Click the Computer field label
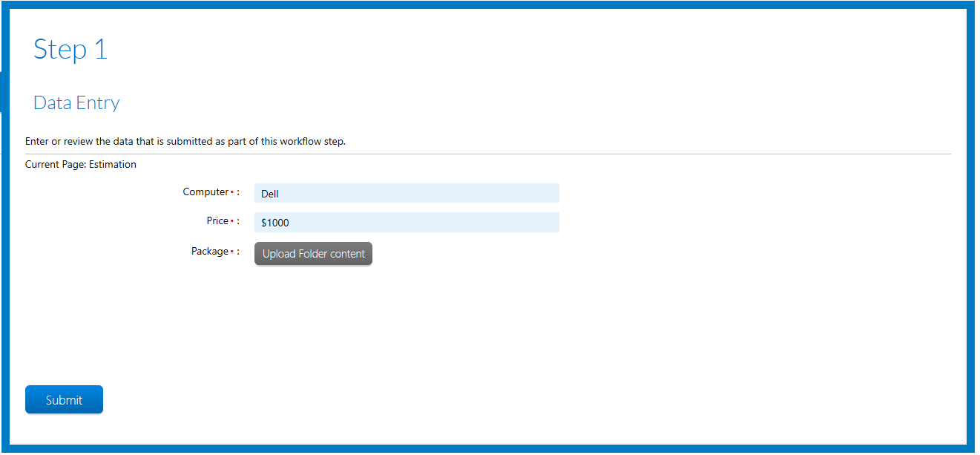Screen dimensions: 980x455 tap(205, 192)
